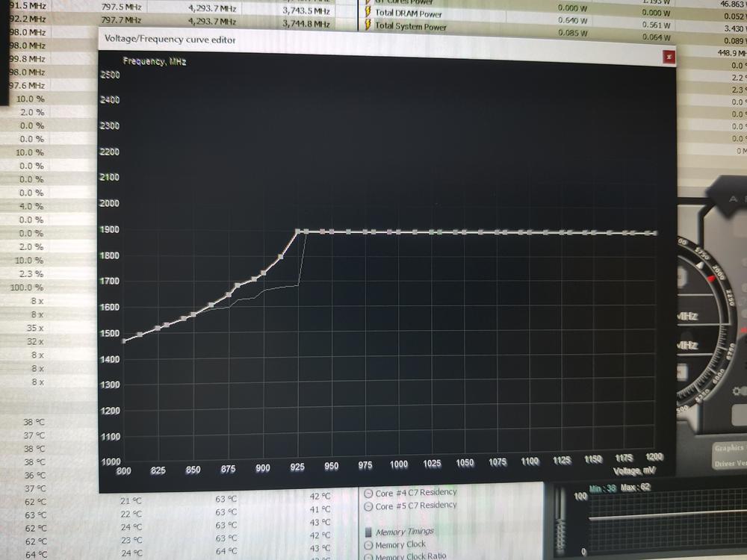Screen dimensions: 747x560
Task: Click the Memory Timings chip icon
Action: click(x=368, y=532)
